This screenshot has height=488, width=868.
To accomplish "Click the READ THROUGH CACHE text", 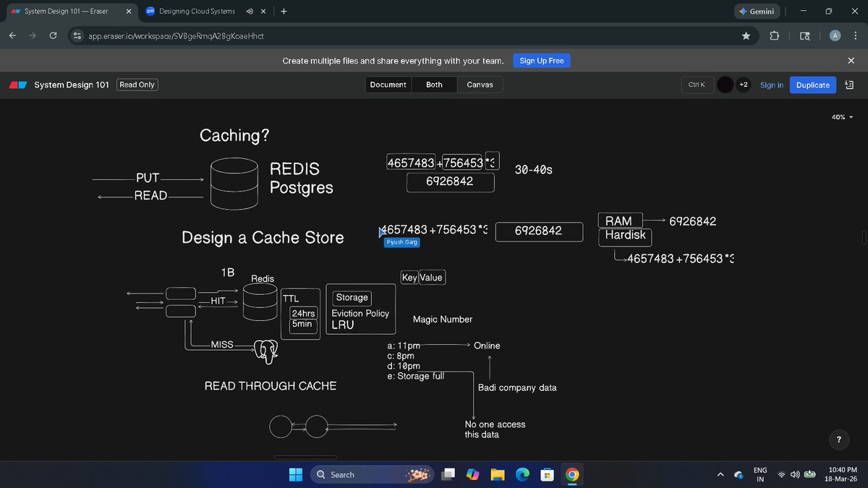I will point(271,386).
